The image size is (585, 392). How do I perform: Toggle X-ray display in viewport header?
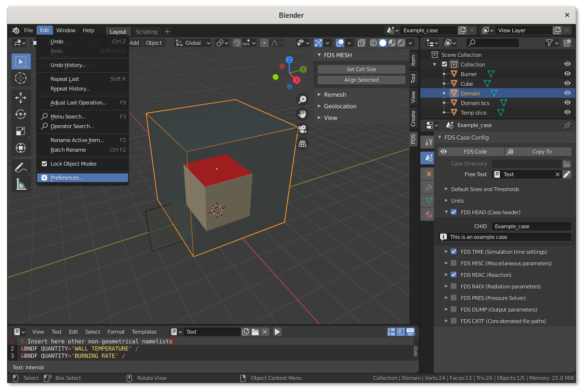[361, 43]
